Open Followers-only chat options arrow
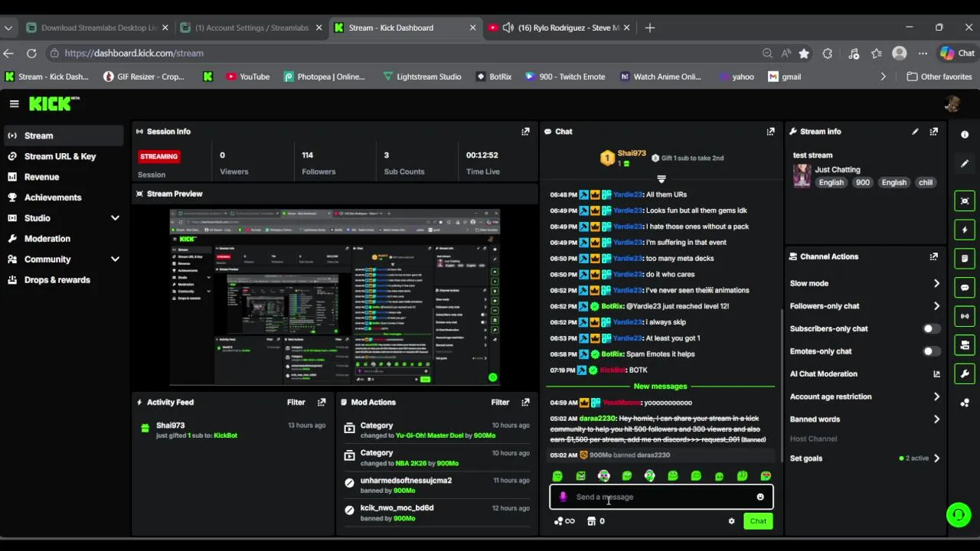The image size is (980, 551). [936, 306]
